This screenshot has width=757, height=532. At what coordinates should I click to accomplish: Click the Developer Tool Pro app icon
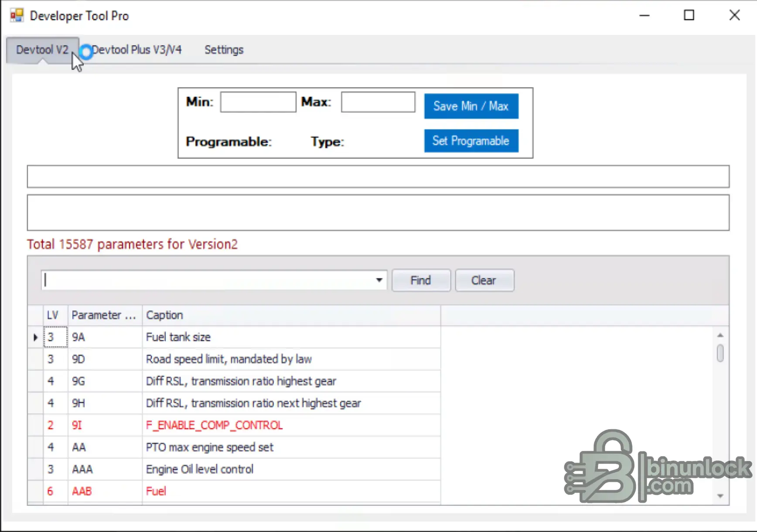click(17, 16)
